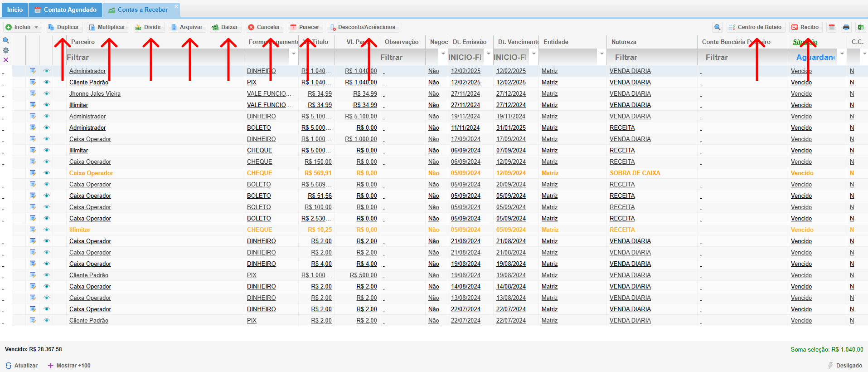This screenshot has height=372, width=868.
Task: Clear the filters with the purple X icon
Action: click(6, 60)
